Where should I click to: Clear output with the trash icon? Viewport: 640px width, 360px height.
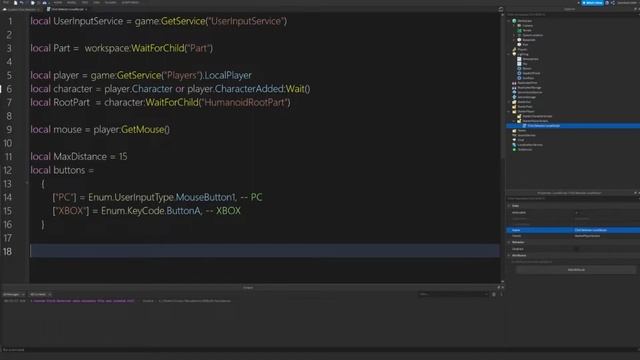pos(494,294)
